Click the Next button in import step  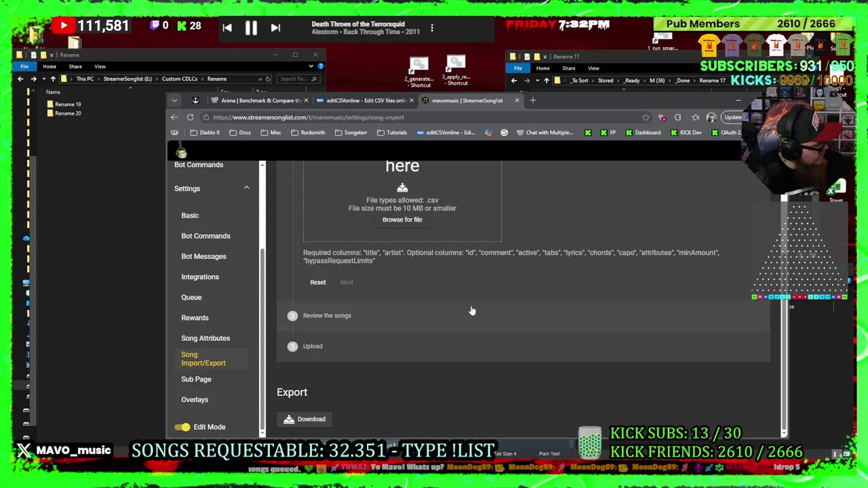click(x=347, y=282)
